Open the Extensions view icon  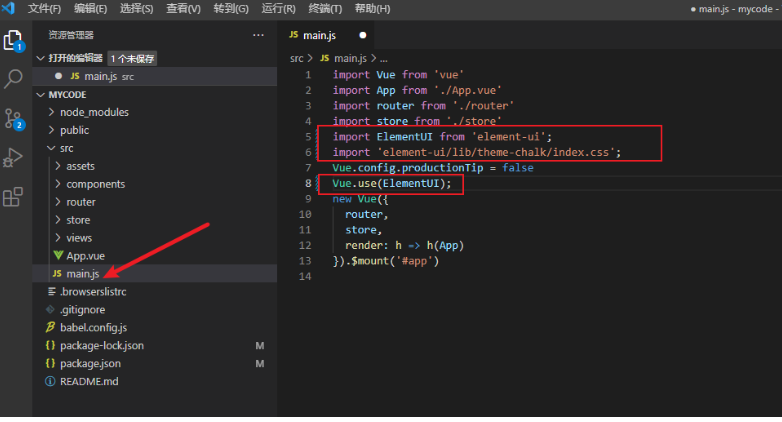tap(13, 197)
